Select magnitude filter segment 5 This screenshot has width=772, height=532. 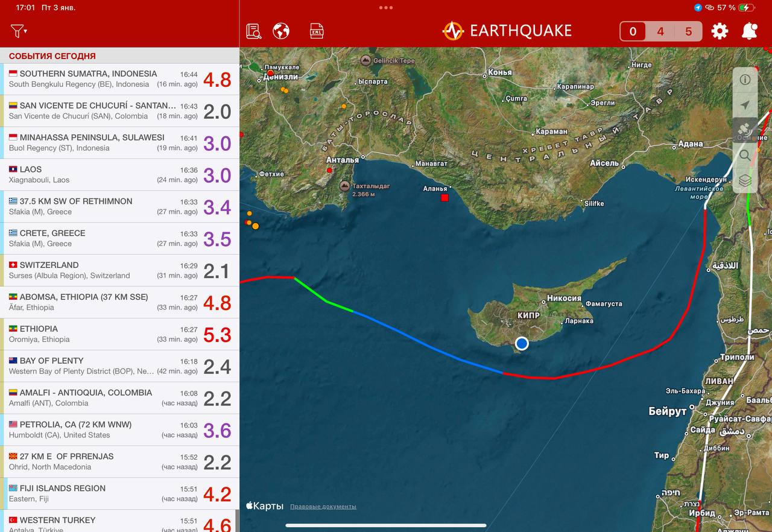click(688, 31)
